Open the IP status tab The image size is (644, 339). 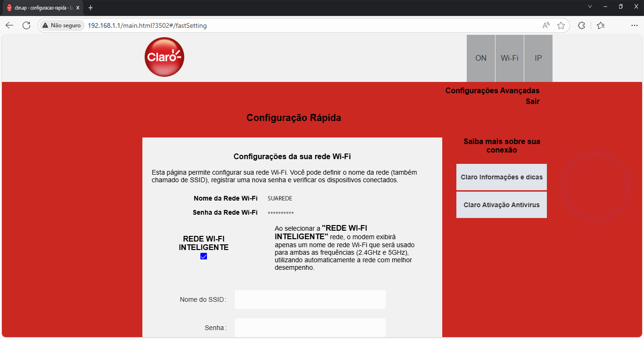pos(538,58)
